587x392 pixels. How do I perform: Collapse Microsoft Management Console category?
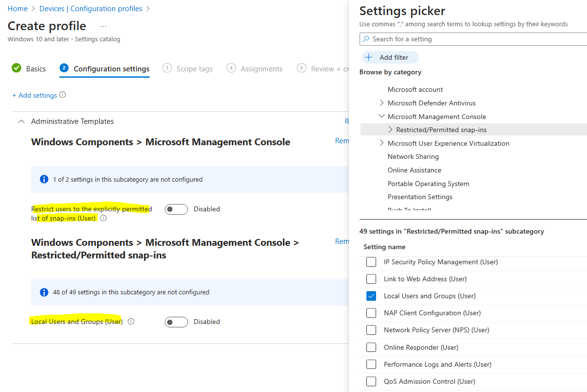coord(381,117)
